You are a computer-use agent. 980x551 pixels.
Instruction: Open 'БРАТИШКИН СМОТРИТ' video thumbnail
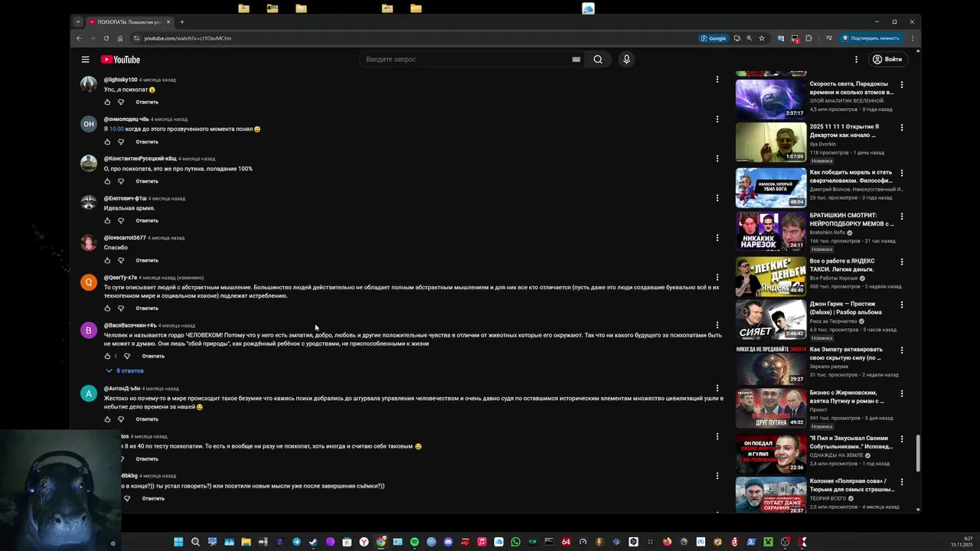(771, 231)
